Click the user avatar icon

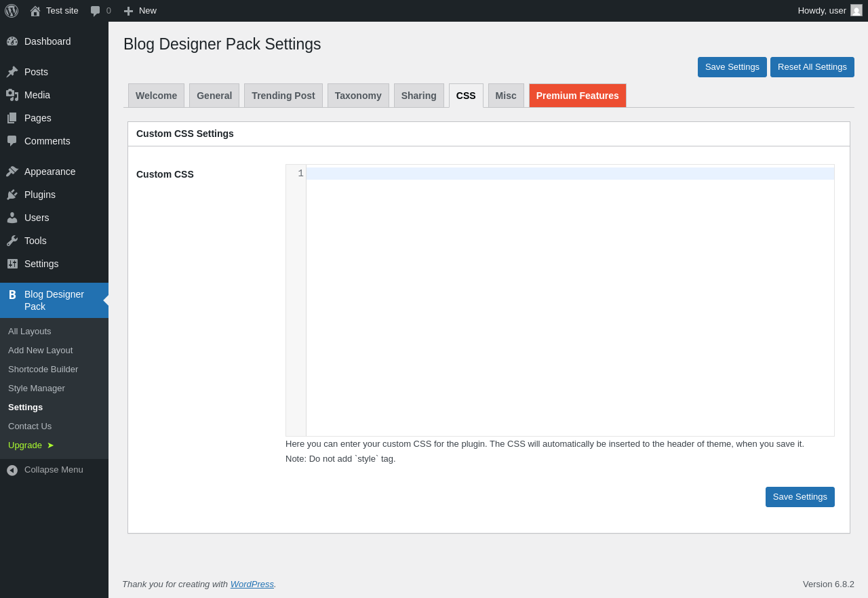click(856, 10)
